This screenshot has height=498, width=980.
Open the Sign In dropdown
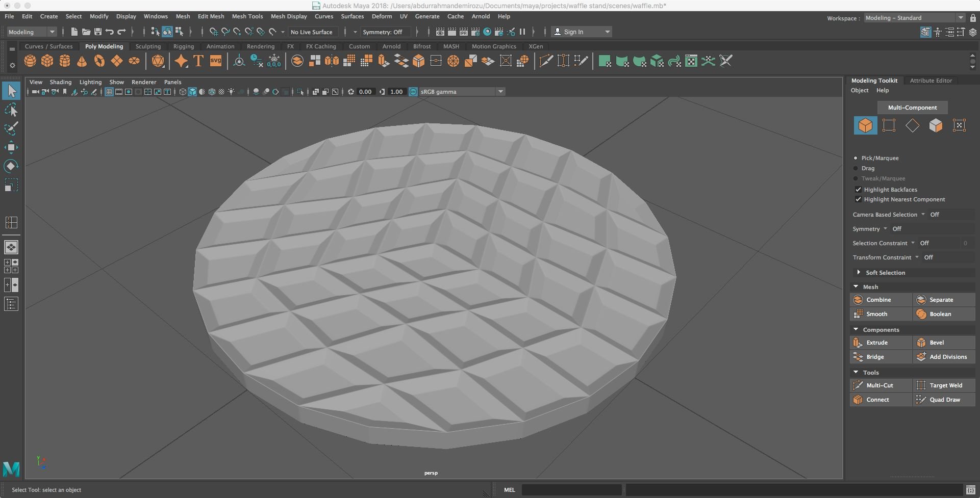click(582, 32)
